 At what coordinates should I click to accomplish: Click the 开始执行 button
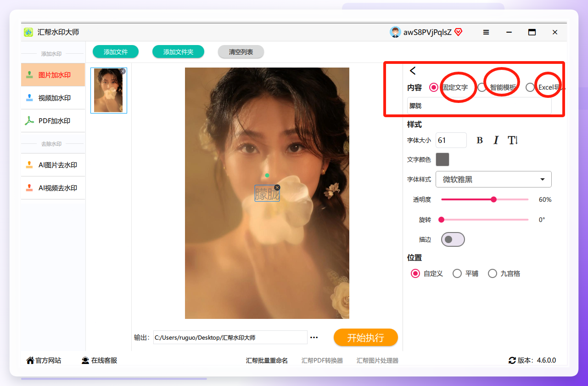[365, 338]
